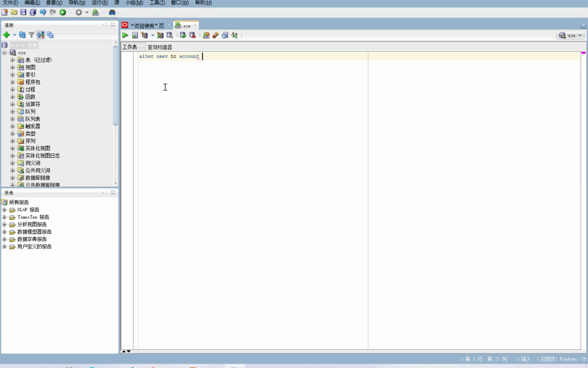Screen dimensions: 588x368
Task: Roll back the current transaction
Action: 192,35
